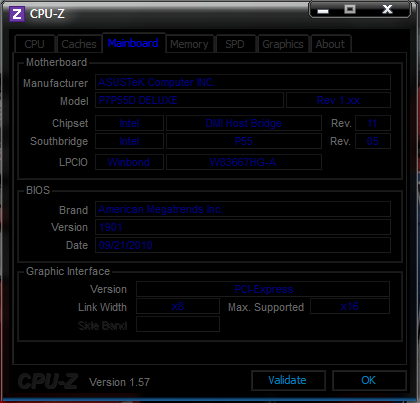Maximize the CPU-Z window
Image resolution: width=420 pixels, height=403 pixels.
coord(350,10)
